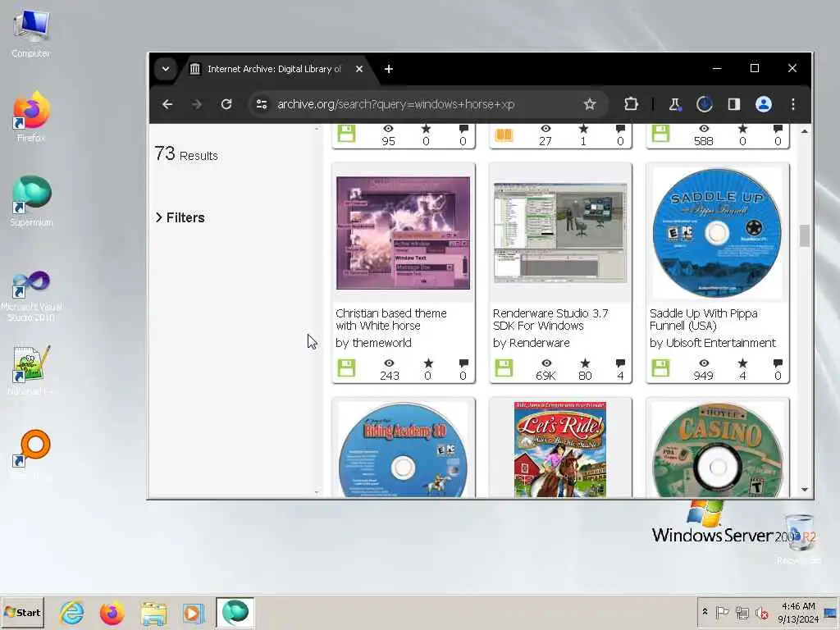Open the user profile avatar menu
840x630 pixels.
pos(764,104)
